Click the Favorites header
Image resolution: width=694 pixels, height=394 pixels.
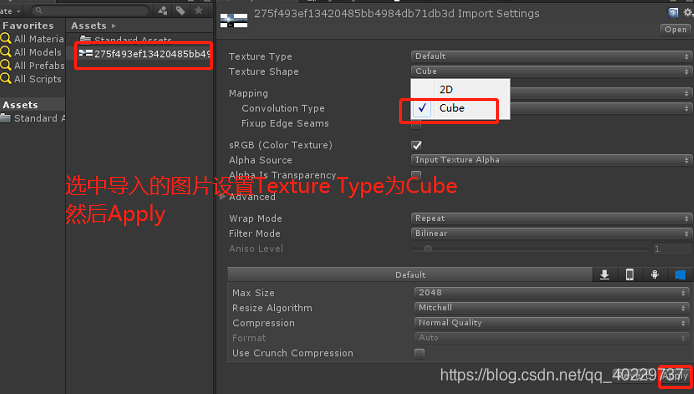(28, 26)
